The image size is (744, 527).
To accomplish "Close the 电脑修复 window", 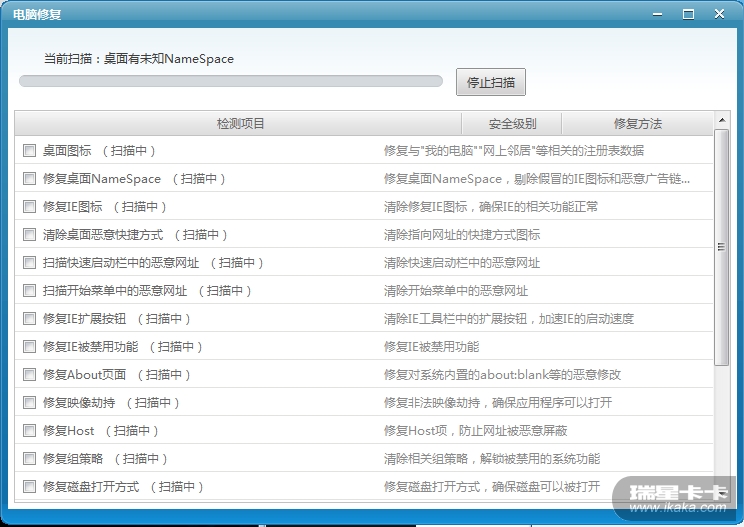I will 719,14.
